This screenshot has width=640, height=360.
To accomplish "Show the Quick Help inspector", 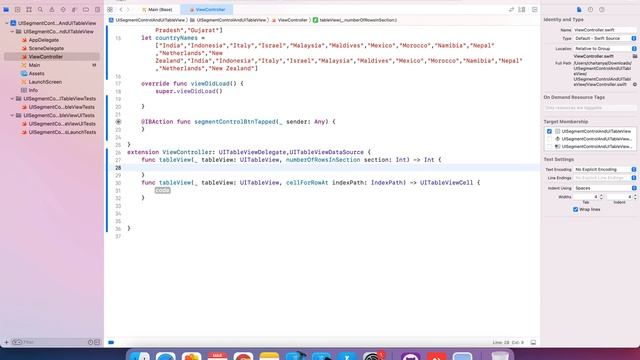I will pos(602,9).
